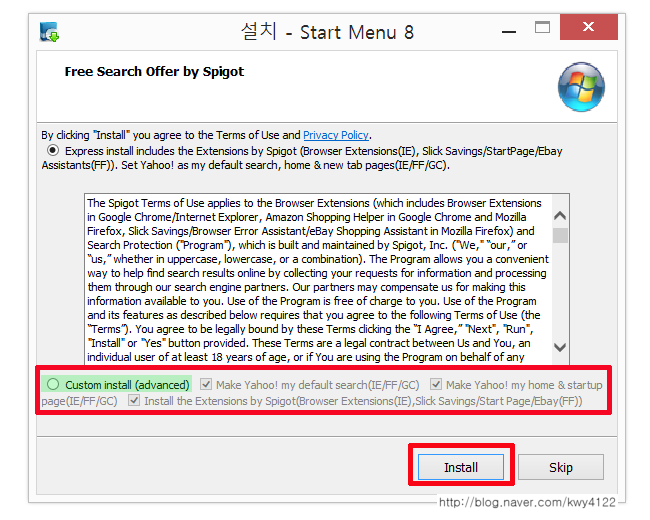Click the 'Free Search Offer by Spigot' heading
The height and width of the screenshot is (520, 650).
[x=154, y=72]
